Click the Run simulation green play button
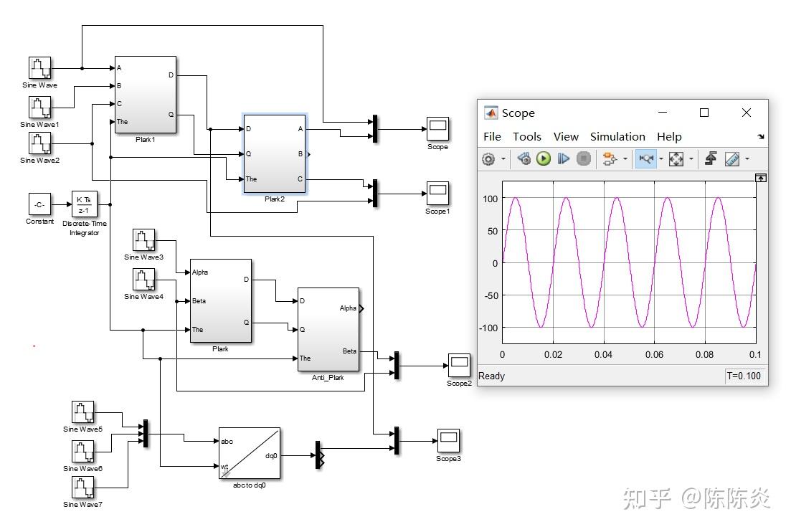791x532 pixels. tap(544, 159)
